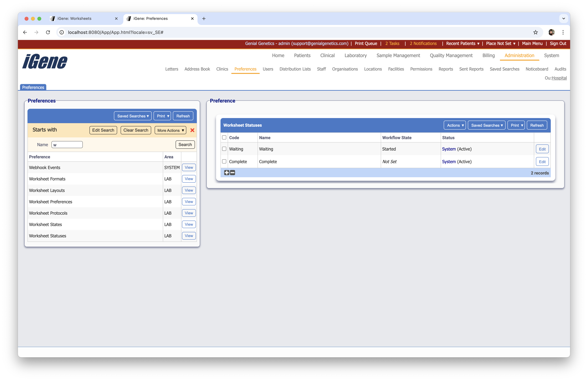Image resolution: width=588 pixels, height=381 pixels.
Task: Click the plus add-record icon
Action: coord(227,173)
